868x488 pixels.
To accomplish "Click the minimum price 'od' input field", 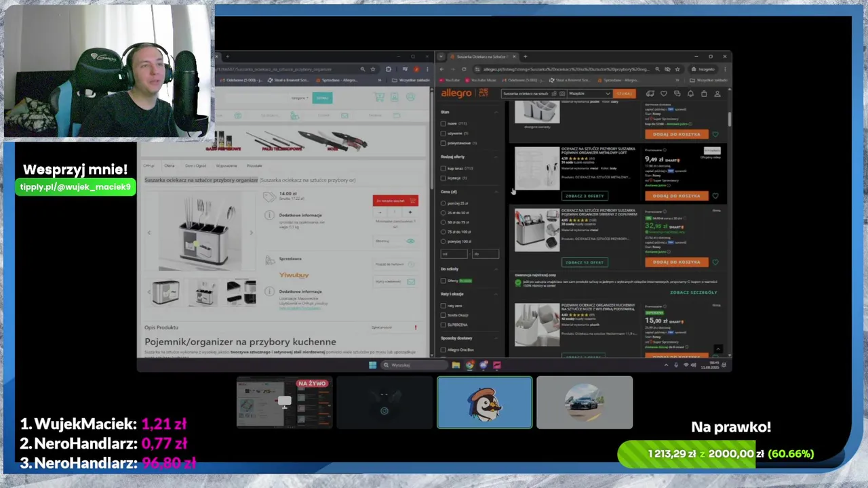I will pos(454,254).
